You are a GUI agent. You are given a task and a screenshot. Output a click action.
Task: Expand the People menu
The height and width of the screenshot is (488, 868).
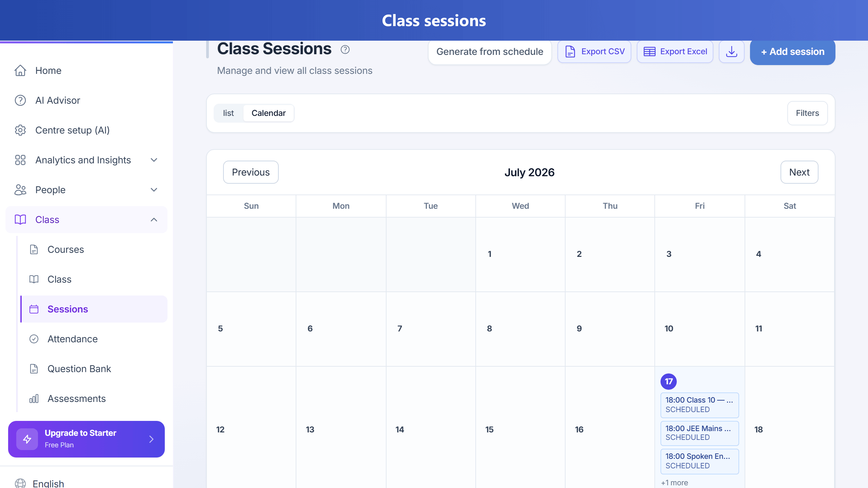coord(87,190)
